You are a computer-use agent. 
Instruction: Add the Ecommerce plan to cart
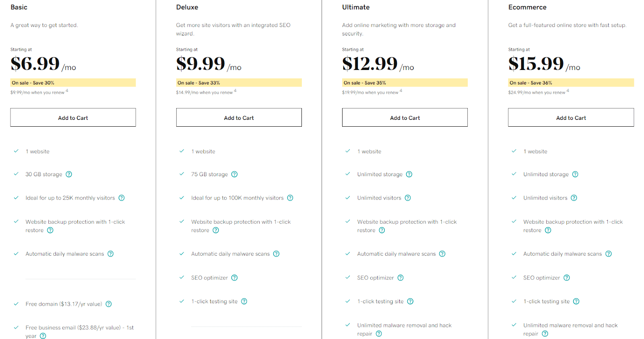(x=571, y=117)
